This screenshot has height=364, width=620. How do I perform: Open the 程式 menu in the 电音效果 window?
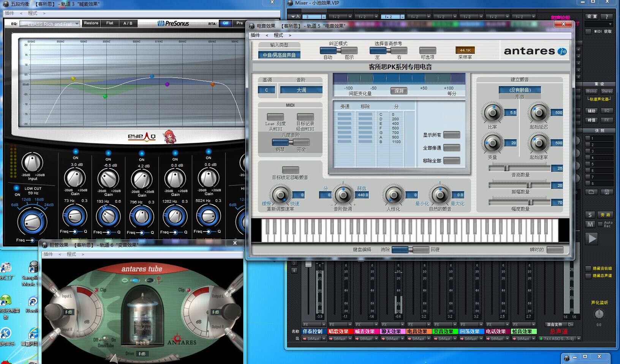(x=278, y=35)
